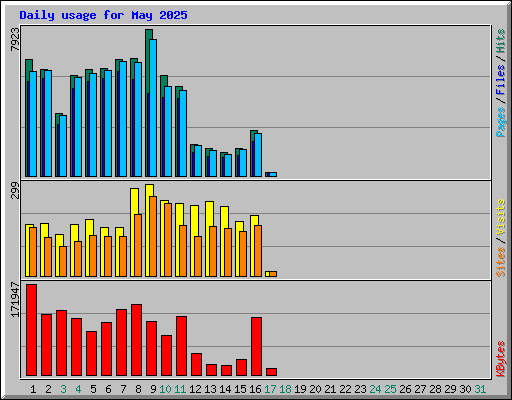Click day 28 on the x-axis
Image resolution: width=512 pixels, height=400 pixels.
pos(435,389)
